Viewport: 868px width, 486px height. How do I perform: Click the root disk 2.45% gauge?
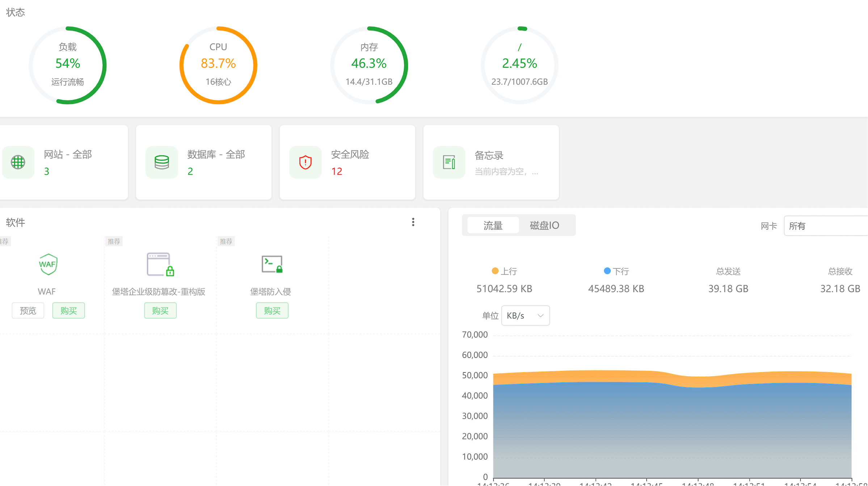[519, 66]
